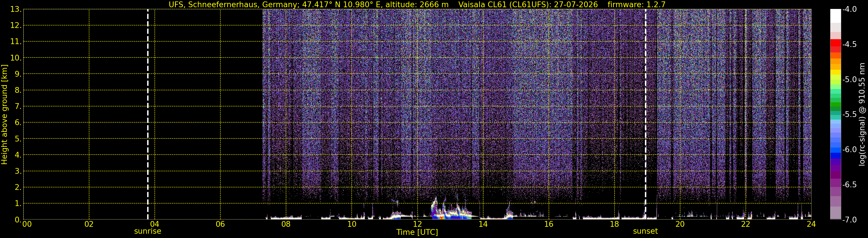Click the '14' time axis tick label
Image resolution: width=868 pixels, height=238 pixels.
(x=483, y=224)
